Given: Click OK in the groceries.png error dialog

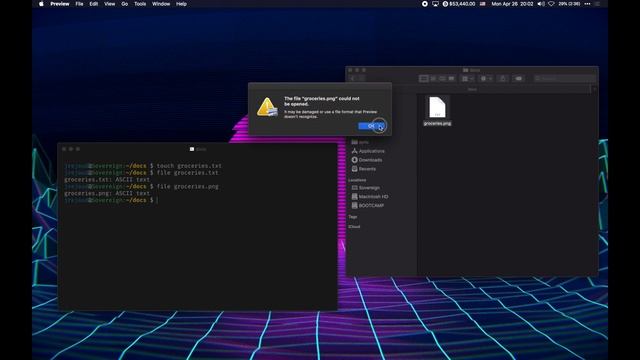Looking at the screenshot, I should [x=371, y=126].
